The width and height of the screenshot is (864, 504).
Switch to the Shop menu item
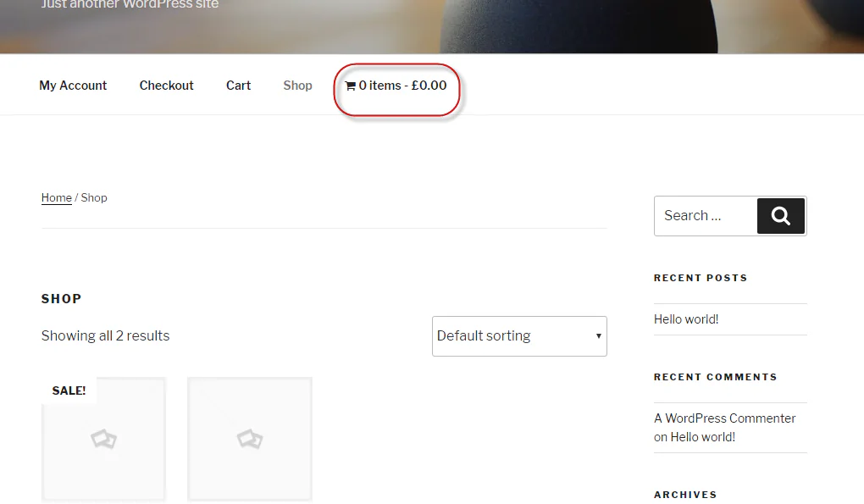(297, 85)
